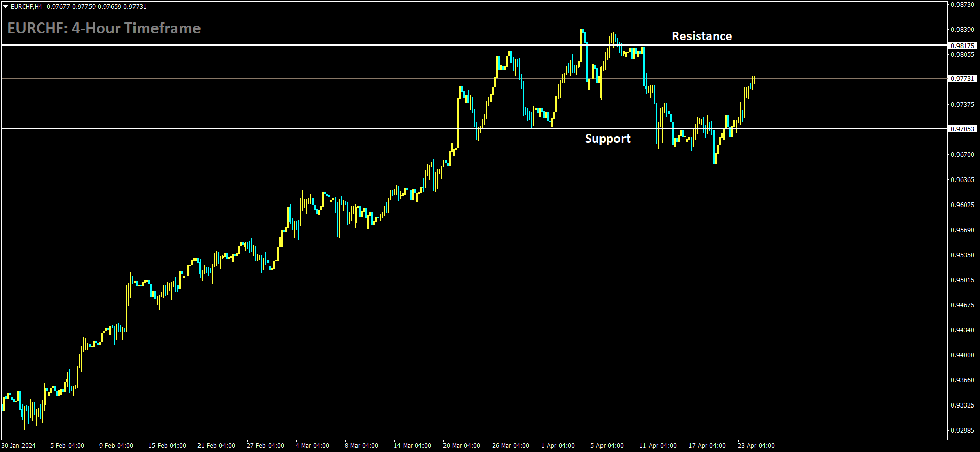Click the 14 Mar 04:00 time label
The height and width of the screenshot is (452, 980).
point(412,445)
